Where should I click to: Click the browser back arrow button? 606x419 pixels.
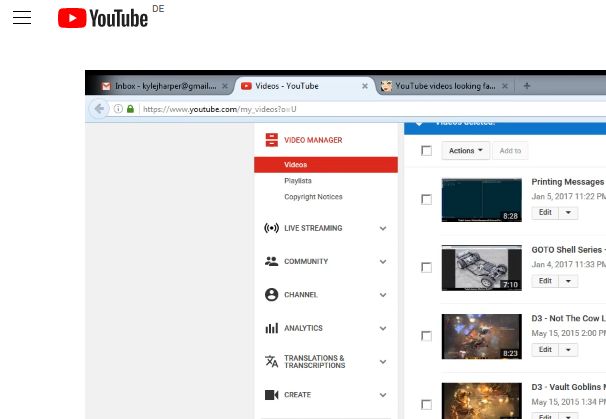tap(99, 109)
